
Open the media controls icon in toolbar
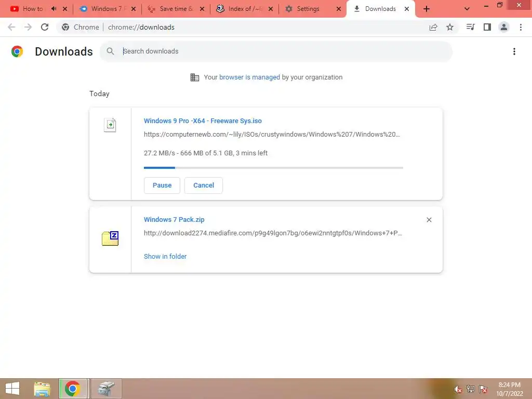click(470, 27)
